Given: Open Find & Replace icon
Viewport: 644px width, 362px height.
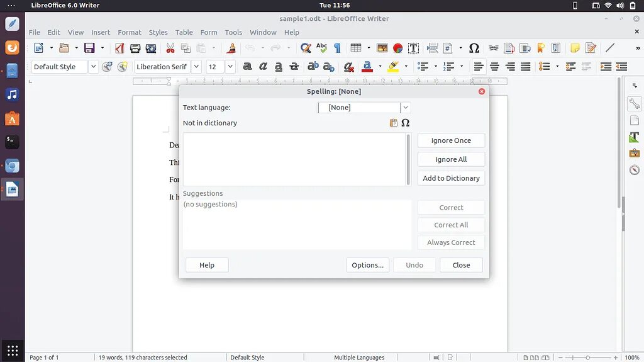Looking at the screenshot, I should tap(306, 48).
